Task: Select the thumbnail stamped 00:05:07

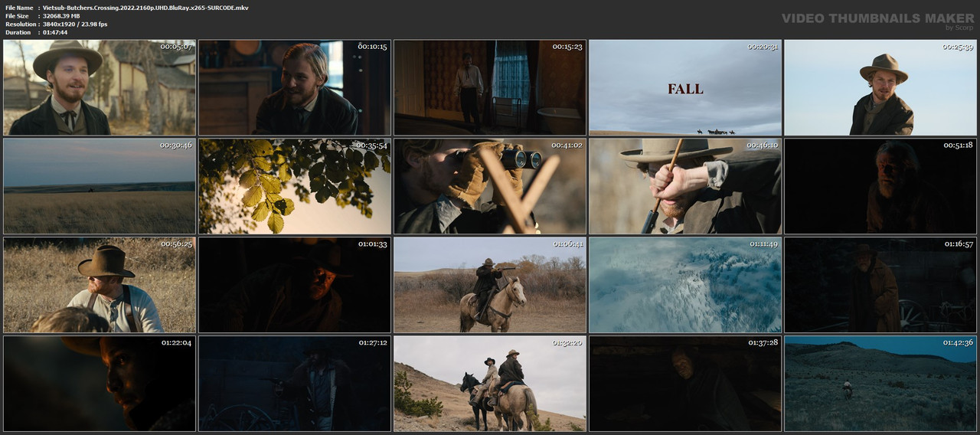Action: coord(100,87)
